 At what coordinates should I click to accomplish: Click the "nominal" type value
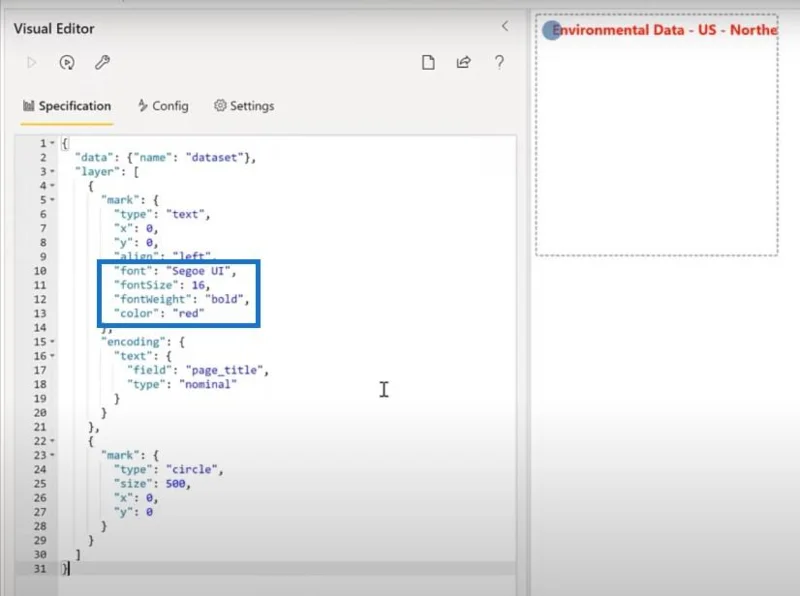tap(208, 384)
